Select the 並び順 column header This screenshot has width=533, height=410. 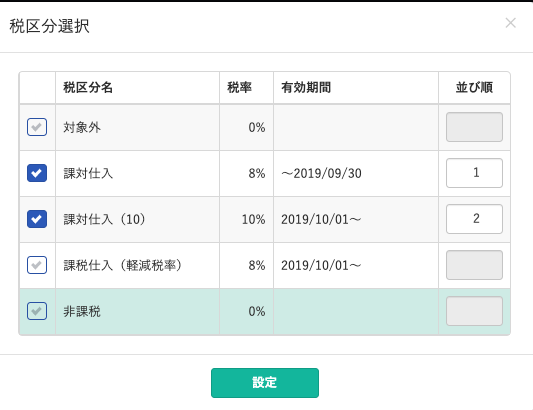coord(474,88)
